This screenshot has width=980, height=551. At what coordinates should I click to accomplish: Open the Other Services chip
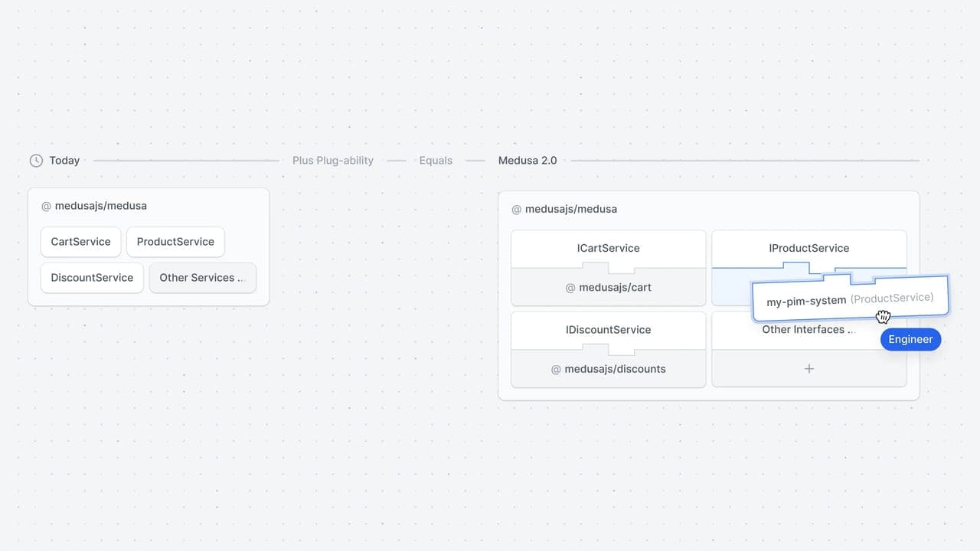point(203,278)
